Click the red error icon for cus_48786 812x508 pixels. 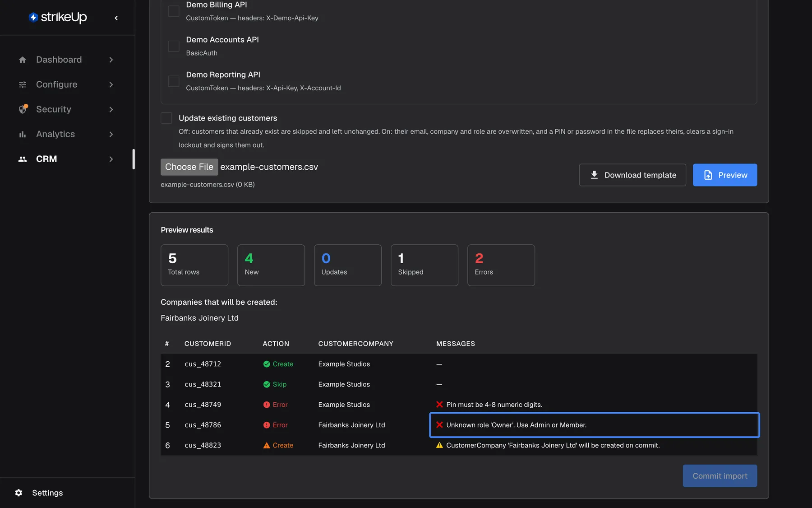pos(267,425)
